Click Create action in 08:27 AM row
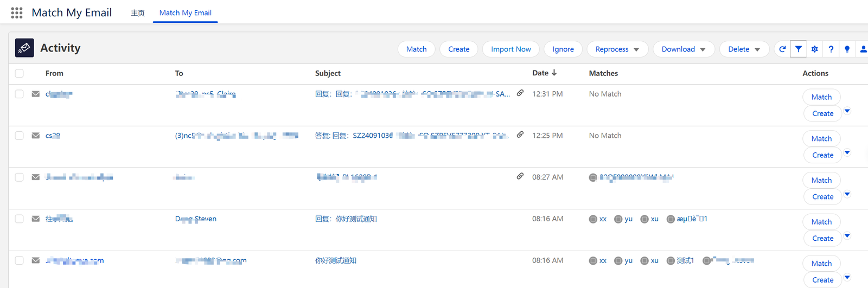Screen dimensions: 868x288 tap(822, 197)
